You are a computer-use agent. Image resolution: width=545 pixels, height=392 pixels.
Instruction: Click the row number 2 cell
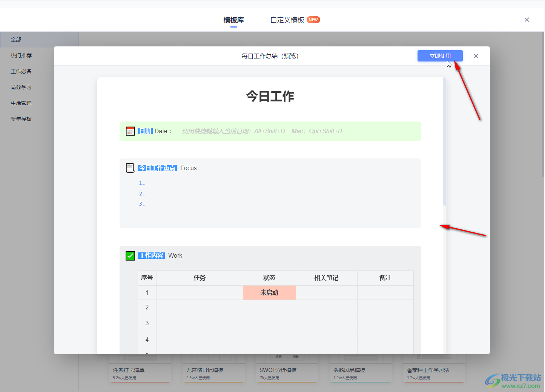147,307
